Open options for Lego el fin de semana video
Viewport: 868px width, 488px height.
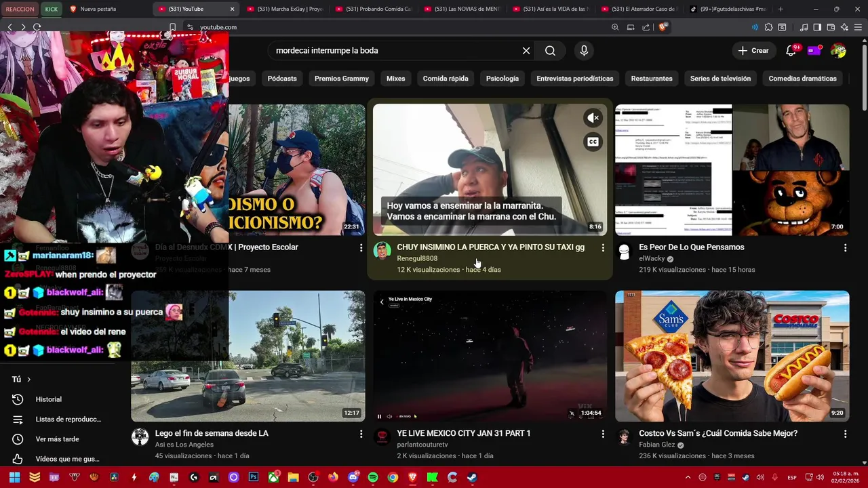coord(361,434)
